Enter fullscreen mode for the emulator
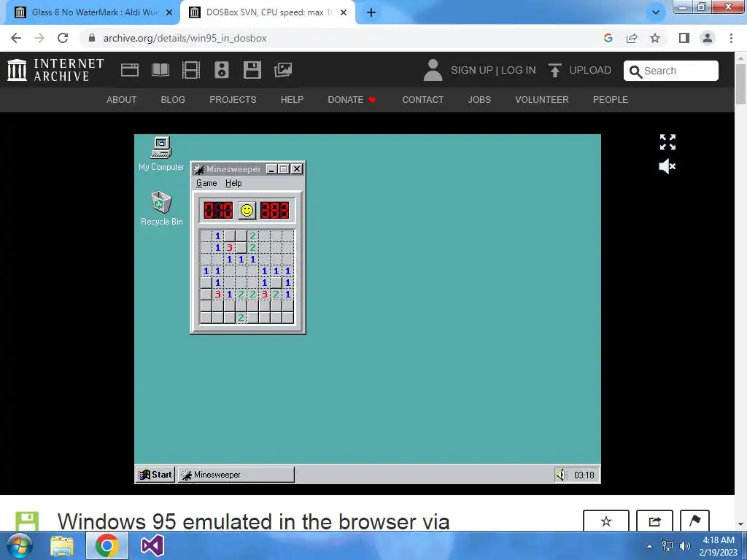 click(667, 142)
